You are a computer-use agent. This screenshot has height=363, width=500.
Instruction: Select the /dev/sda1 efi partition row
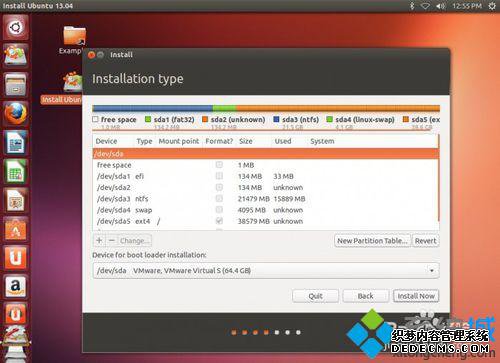coord(266,176)
